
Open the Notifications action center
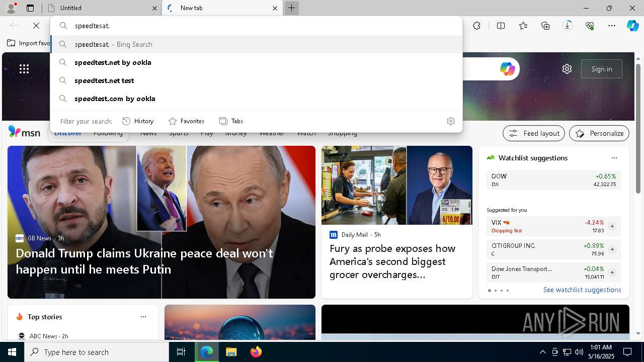point(627,352)
